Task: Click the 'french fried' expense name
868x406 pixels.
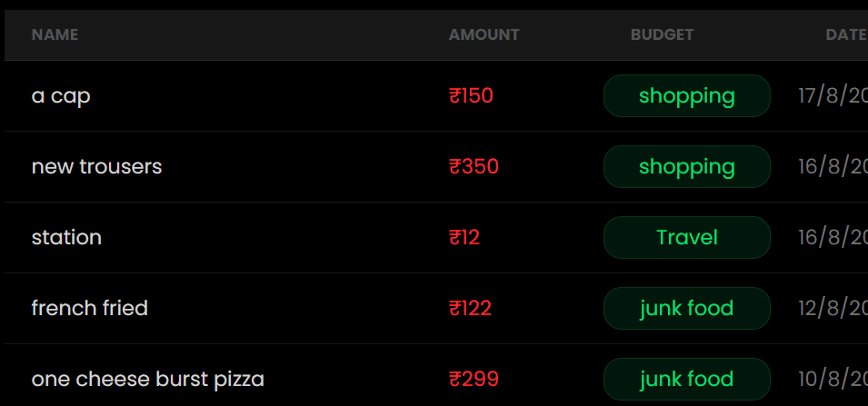Action: pyautogui.click(x=89, y=308)
